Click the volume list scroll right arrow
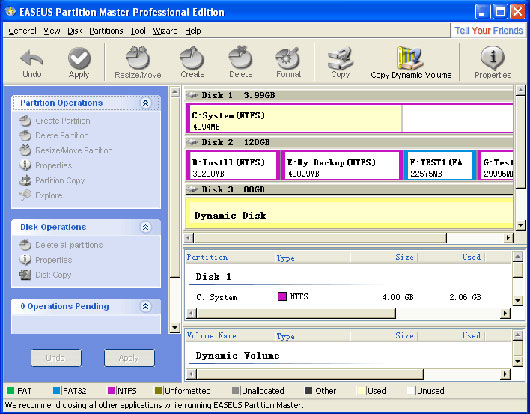 coord(505,374)
